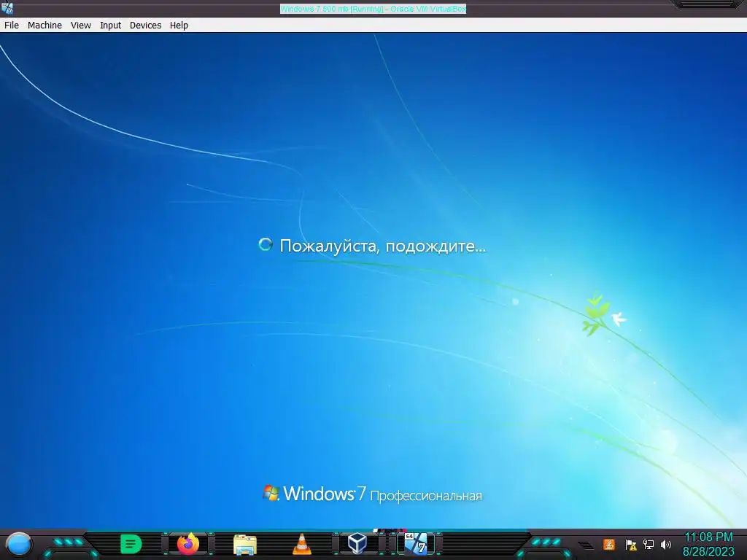Click the Start orb button
747x560 pixels.
click(x=19, y=545)
